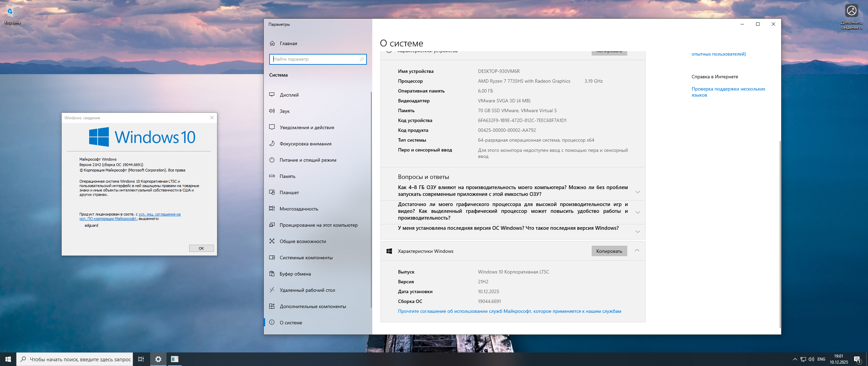This screenshot has width=868, height=366.
Task: Click the Find a setting search box
Action: click(x=315, y=59)
